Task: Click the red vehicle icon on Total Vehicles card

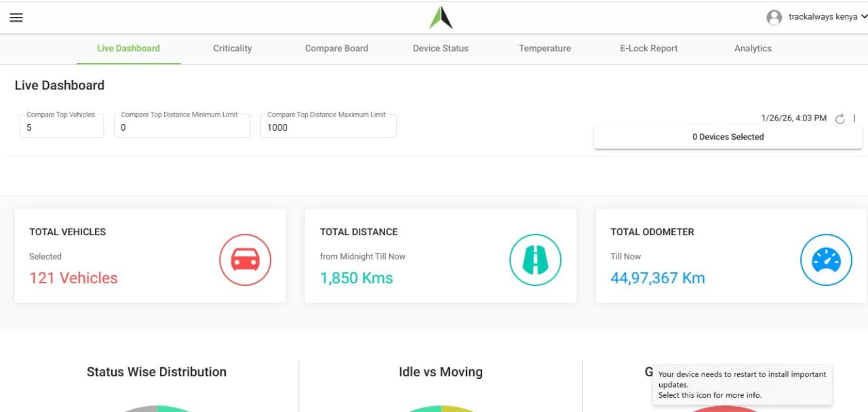Action: coord(245,260)
